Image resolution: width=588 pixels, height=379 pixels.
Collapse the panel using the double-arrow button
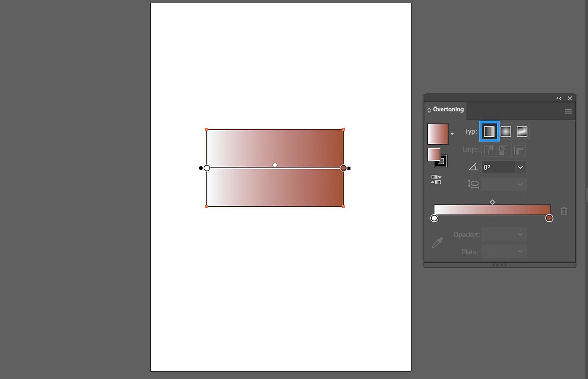click(559, 98)
